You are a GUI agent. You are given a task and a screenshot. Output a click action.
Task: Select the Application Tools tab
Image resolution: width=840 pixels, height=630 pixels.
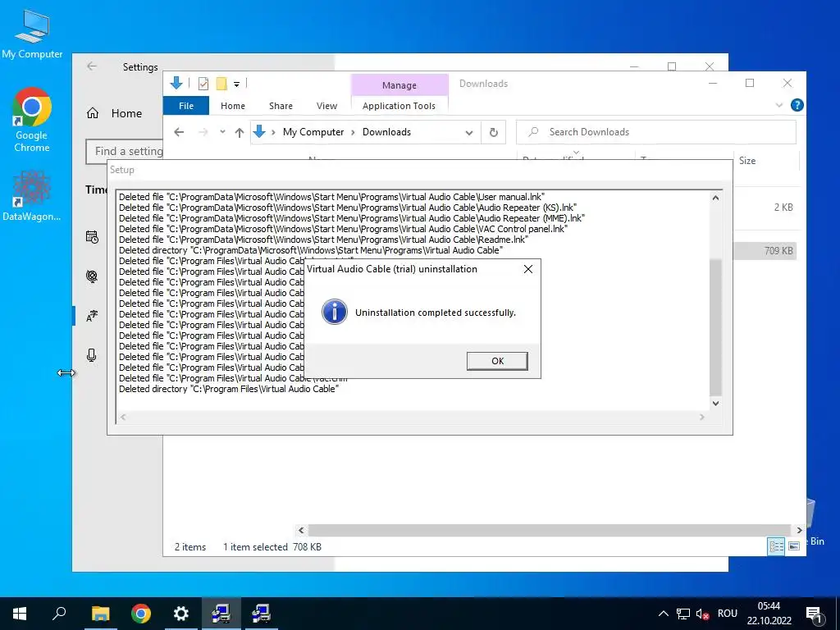pyautogui.click(x=399, y=106)
